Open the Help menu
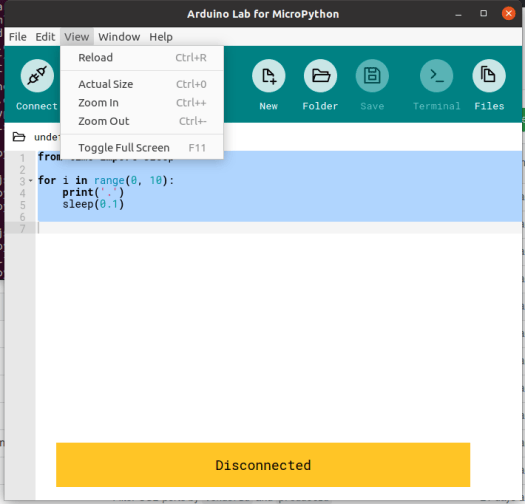 coord(161,37)
